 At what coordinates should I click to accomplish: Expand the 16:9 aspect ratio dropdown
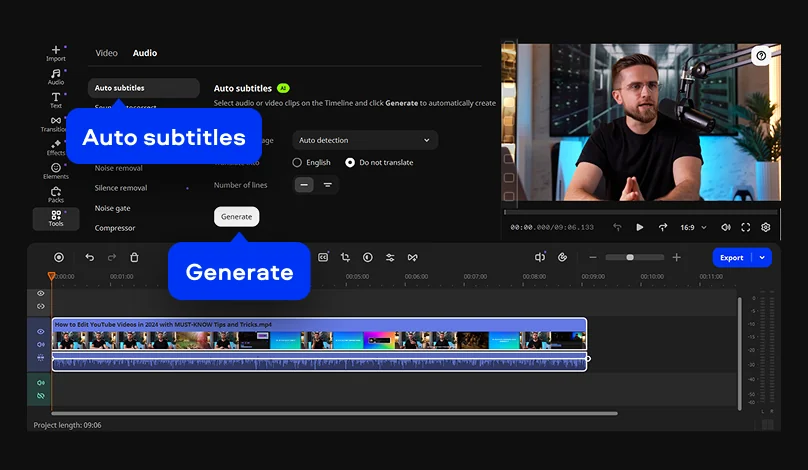694,227
